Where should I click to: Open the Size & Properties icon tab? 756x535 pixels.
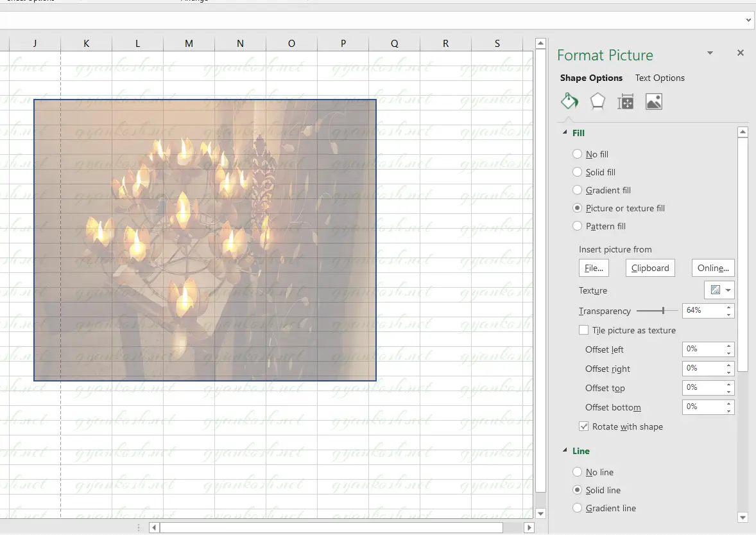click(625, 101)
